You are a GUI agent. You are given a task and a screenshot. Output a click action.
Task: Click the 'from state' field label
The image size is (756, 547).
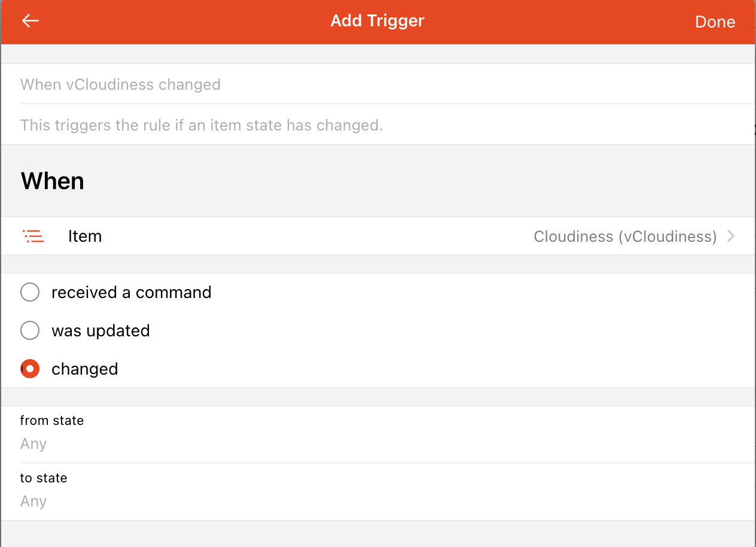52,421
